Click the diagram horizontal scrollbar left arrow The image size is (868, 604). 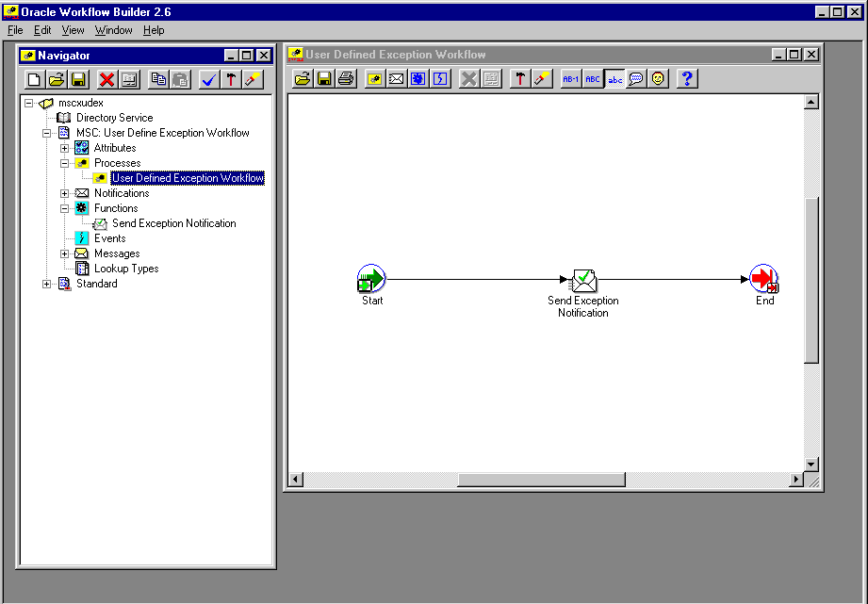click(296, 479)
